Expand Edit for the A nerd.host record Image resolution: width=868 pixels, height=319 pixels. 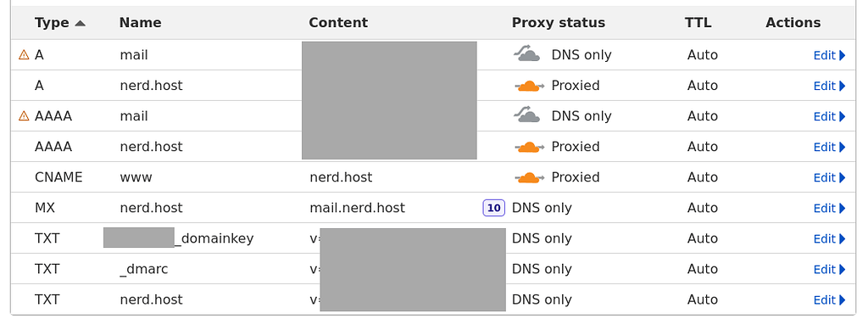click(829, 86)
